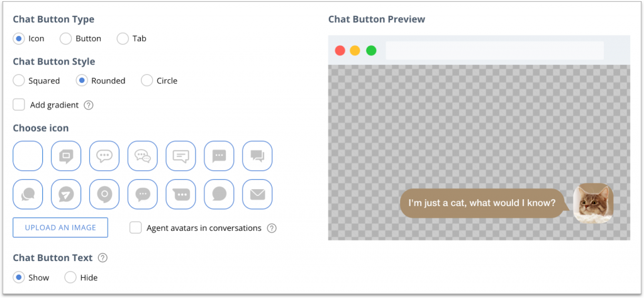Set chat button type to Tab

point(123,38)
